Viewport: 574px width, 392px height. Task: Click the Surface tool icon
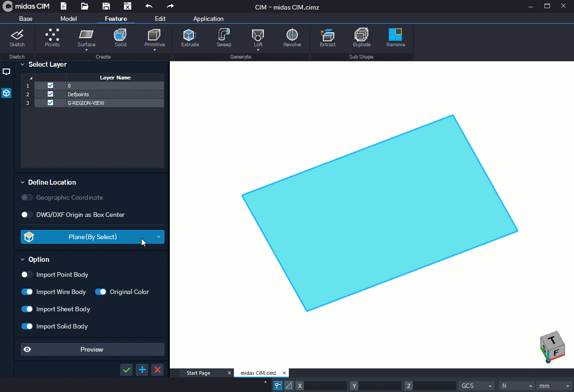coord(86,35)
